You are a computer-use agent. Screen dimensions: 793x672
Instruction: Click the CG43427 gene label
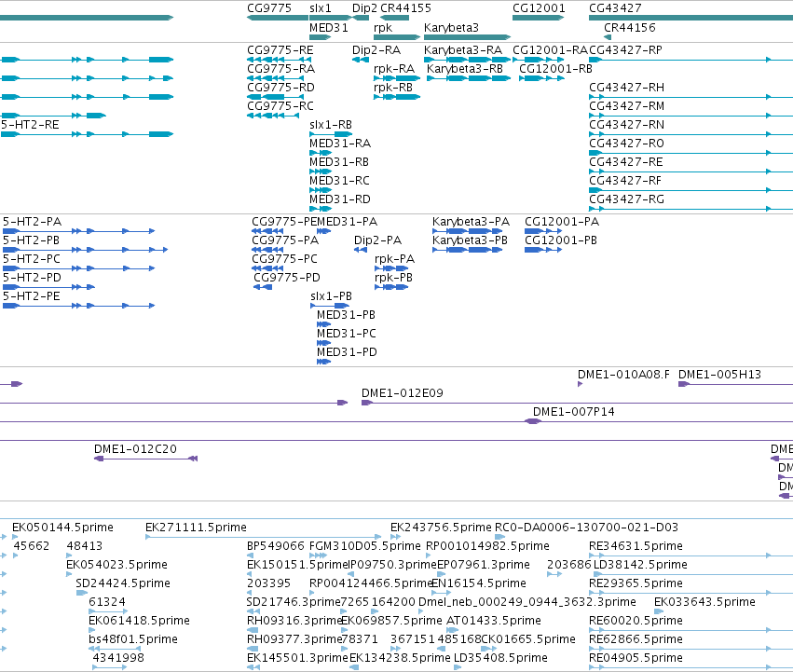tap(615, 8)
